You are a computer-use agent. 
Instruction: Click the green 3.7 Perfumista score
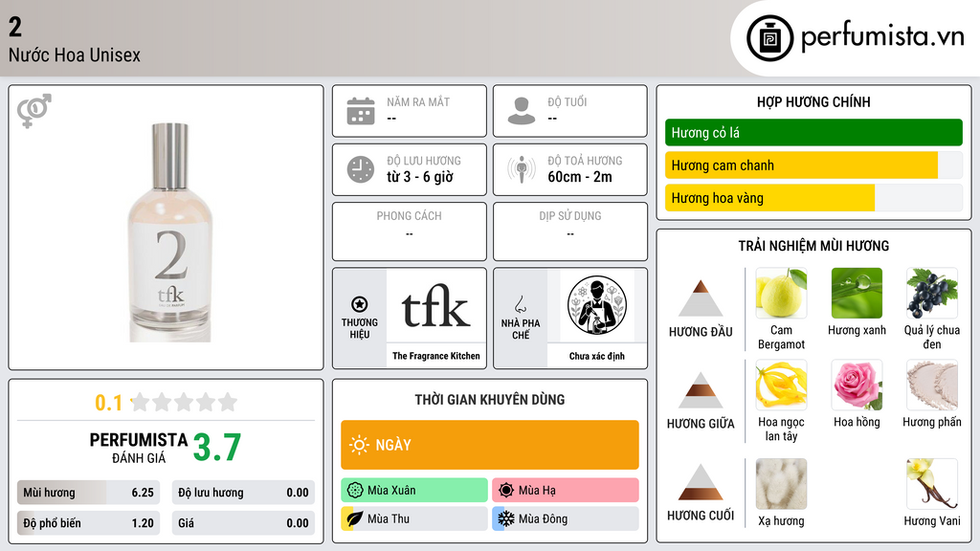point(216,447)
